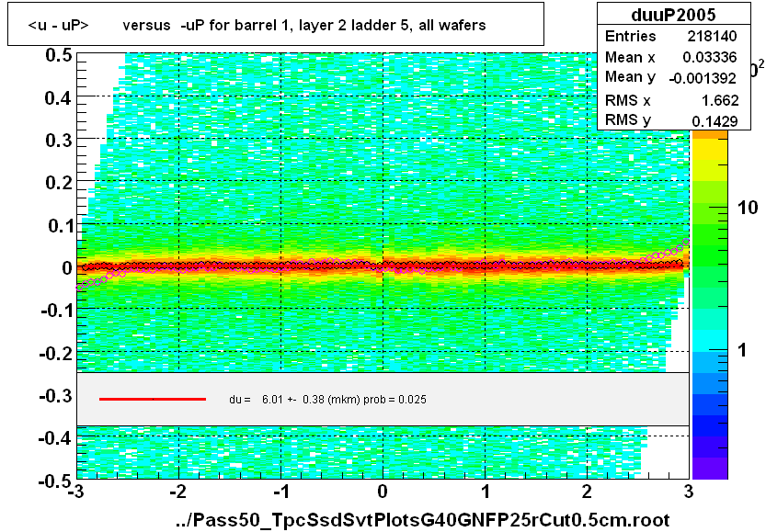Screen dimensions: 766x532
Task: Click the color scale label 1
Action: point(743,350)
